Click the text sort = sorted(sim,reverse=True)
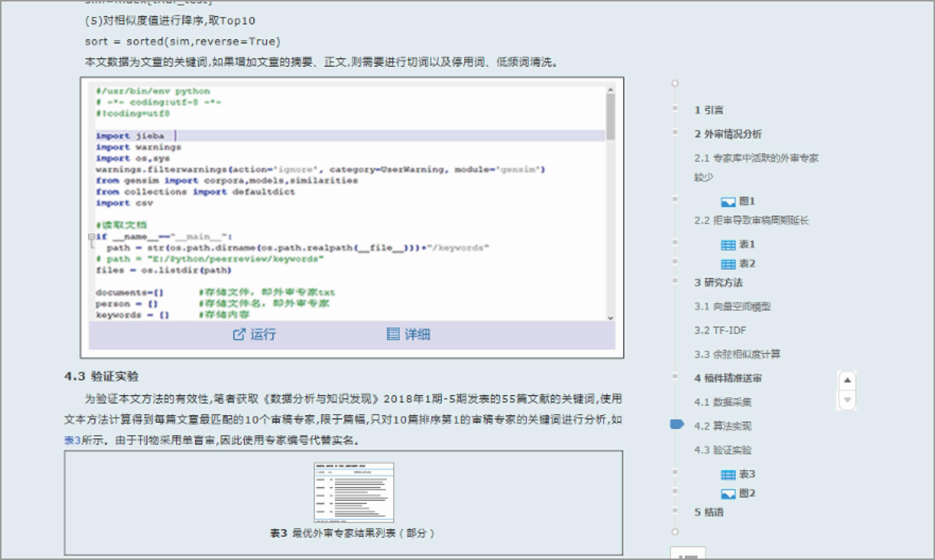The height and width of the screenshot is (560, 935). [182, 41]
